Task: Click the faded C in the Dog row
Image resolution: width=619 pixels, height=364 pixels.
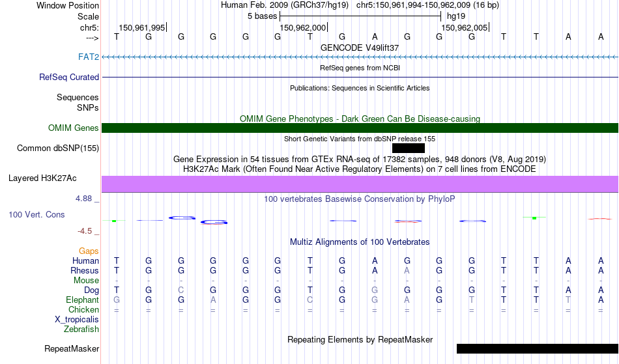Action: coord(180,290)
